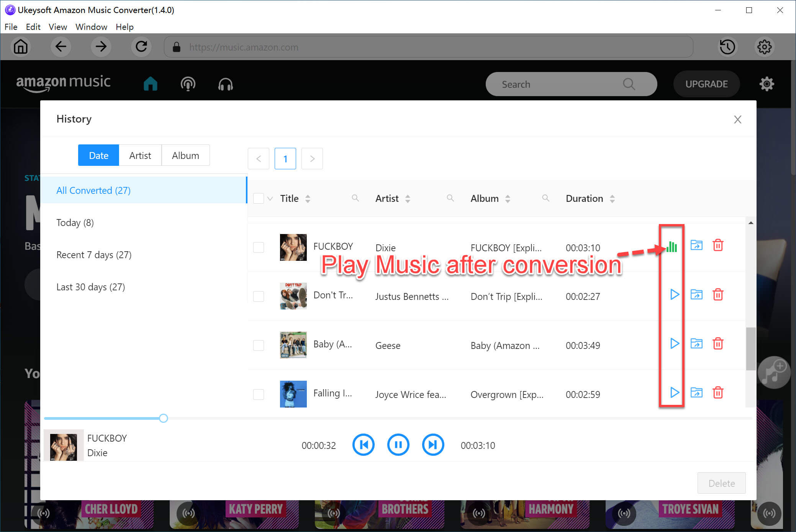Viewport: 796px width, 532px height.
Task: Click the history list vertical scrollbar
Action: pos(751,349)
